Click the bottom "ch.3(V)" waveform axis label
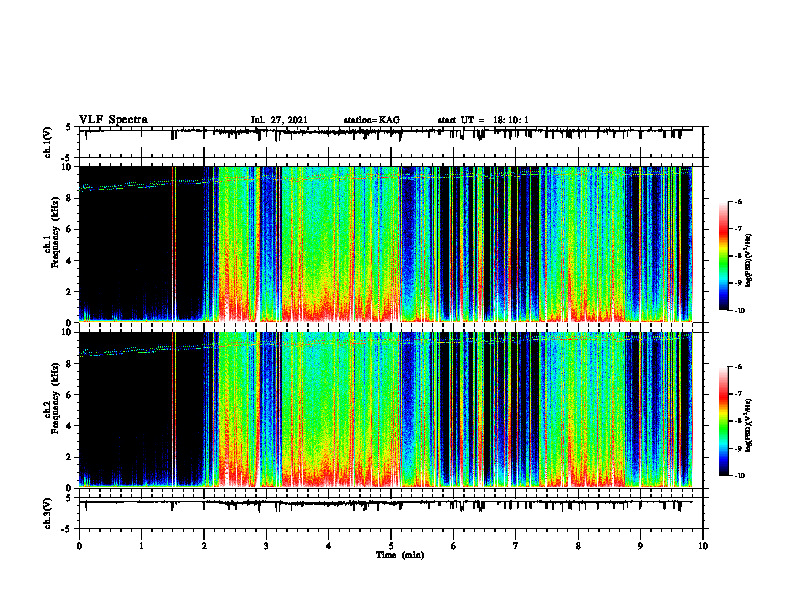The height and width of the screenshot is (612, 792). pos(48,513)
